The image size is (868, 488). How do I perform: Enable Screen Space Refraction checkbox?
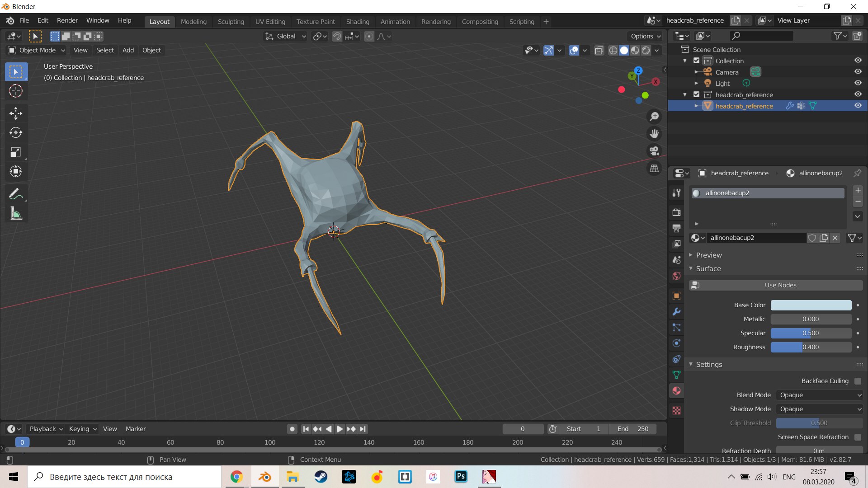858,437
